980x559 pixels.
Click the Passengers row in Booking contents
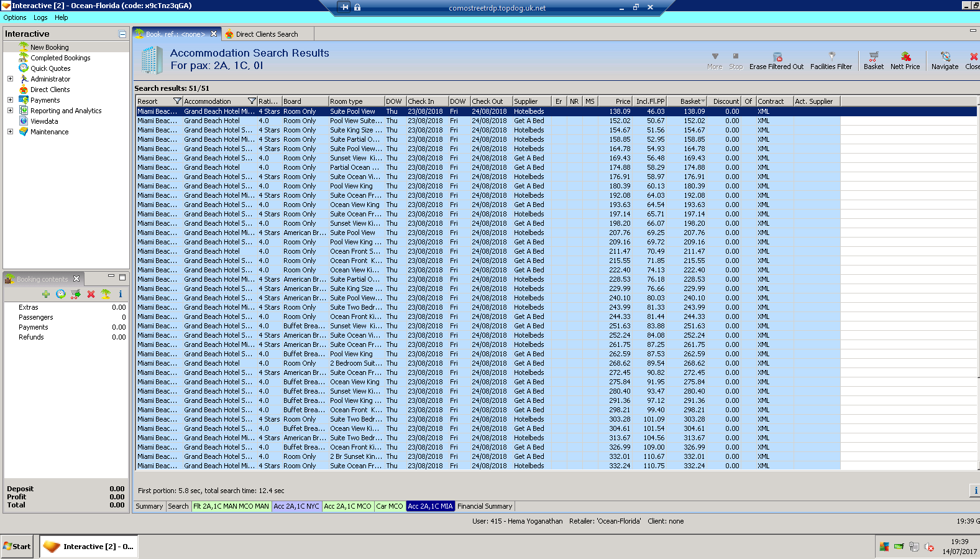click(x=66, y=317)
